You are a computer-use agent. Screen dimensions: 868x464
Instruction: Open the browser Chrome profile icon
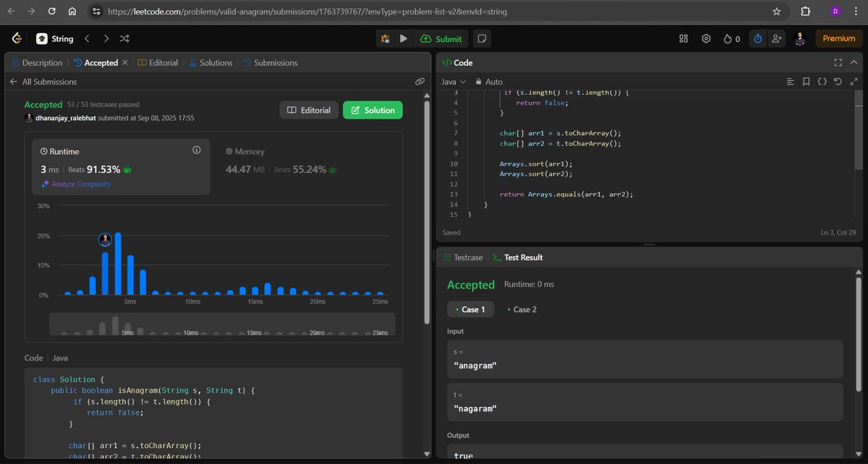tap(835, 12)
